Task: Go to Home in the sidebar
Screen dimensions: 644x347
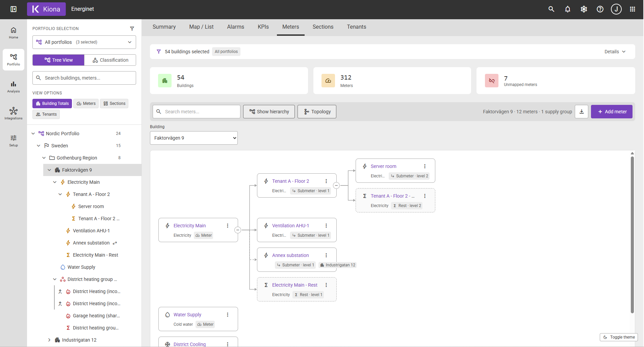Action: [x=14, y=33]
